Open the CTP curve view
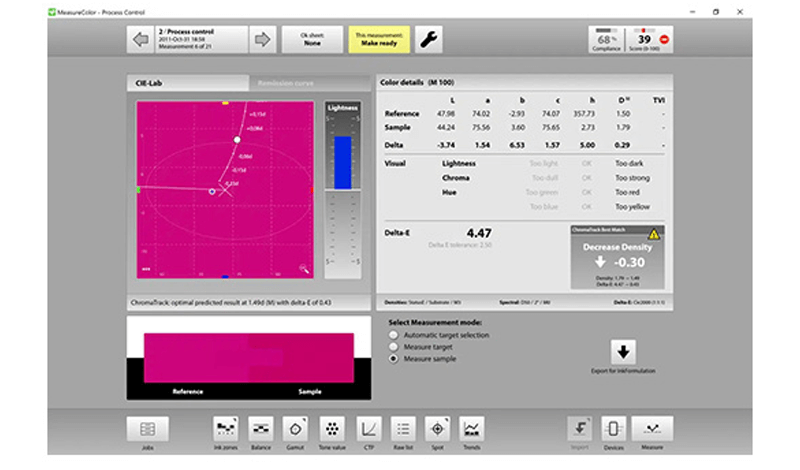 (368, 429)
